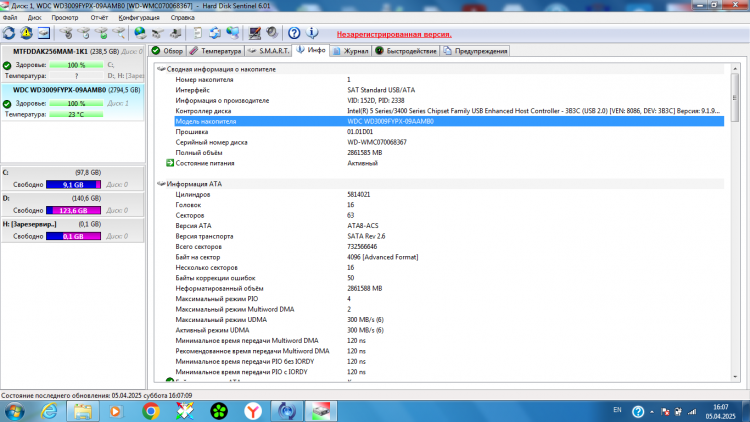This screenshot has width=750, height=422.
Task: Select the Версия транспорта row
Action: coord(449,236)
